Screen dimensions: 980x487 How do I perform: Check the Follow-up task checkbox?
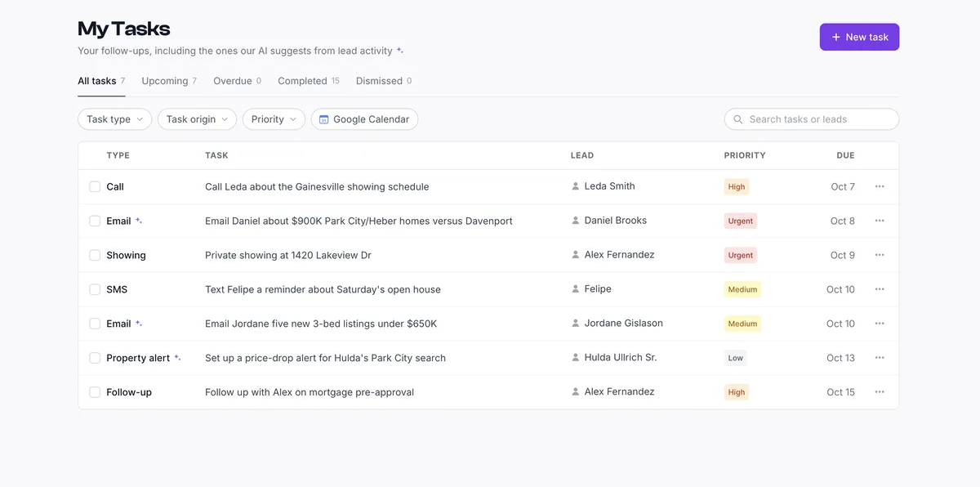[x=95, y=392]
